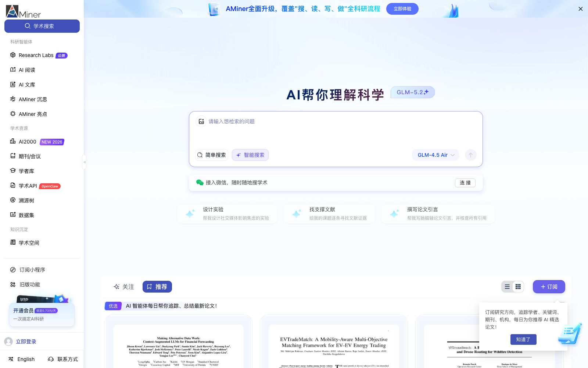Click the NEW 2026 badge
The height and width of the screenshot is (368, 588).
point(52,142)
